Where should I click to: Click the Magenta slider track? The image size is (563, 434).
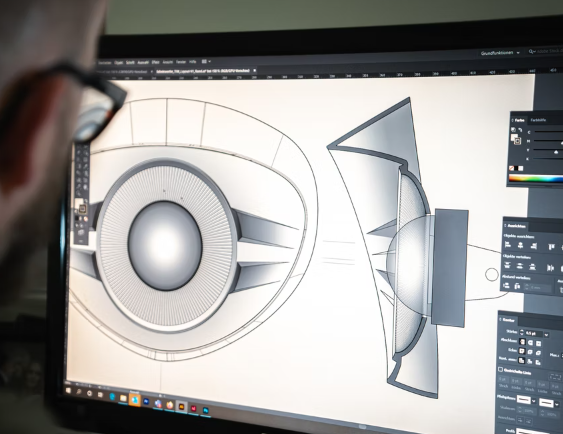point(548,141)
